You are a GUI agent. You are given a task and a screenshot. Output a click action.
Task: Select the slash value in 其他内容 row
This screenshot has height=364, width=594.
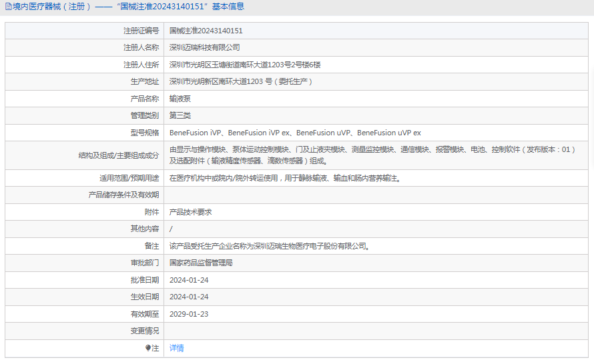pos(171,229)
